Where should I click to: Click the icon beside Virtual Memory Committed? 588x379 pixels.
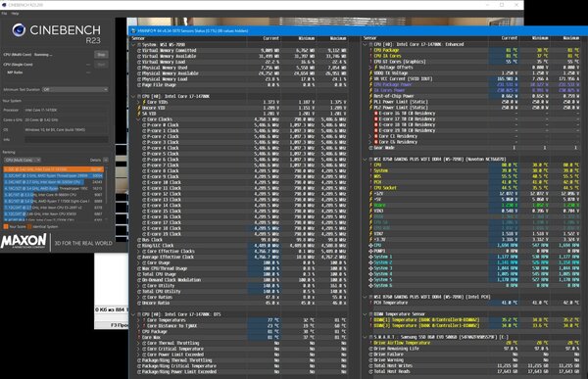pyautogui.click(x=139, y=50)
